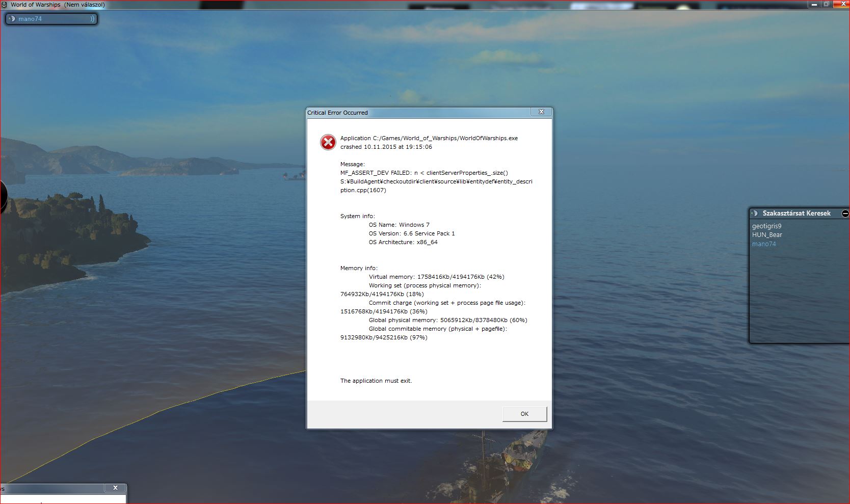Click the icon left of Szakasztársat Keresek
Image resolution: width=850 pixels, height=504 pixels.
(755, 213)
